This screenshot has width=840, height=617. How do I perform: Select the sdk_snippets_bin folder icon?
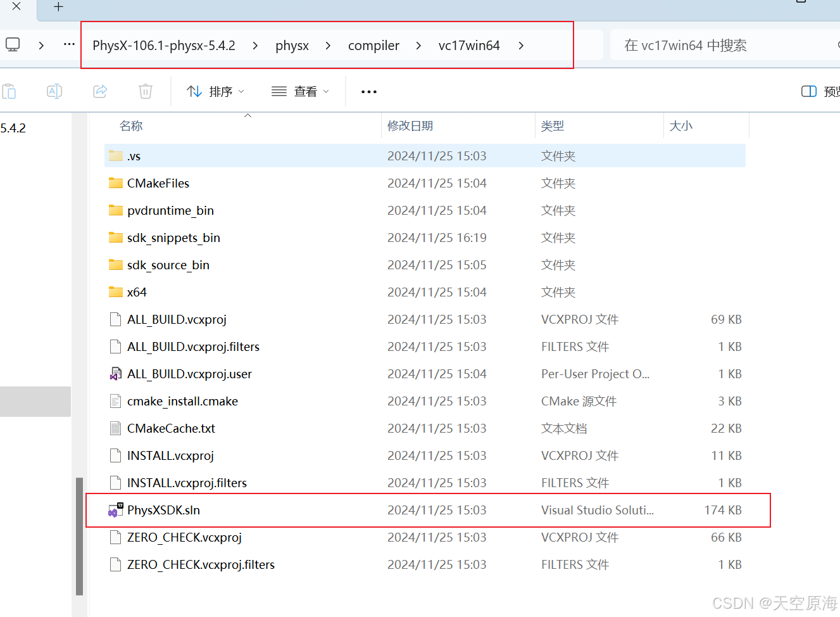tap(115, 238)
